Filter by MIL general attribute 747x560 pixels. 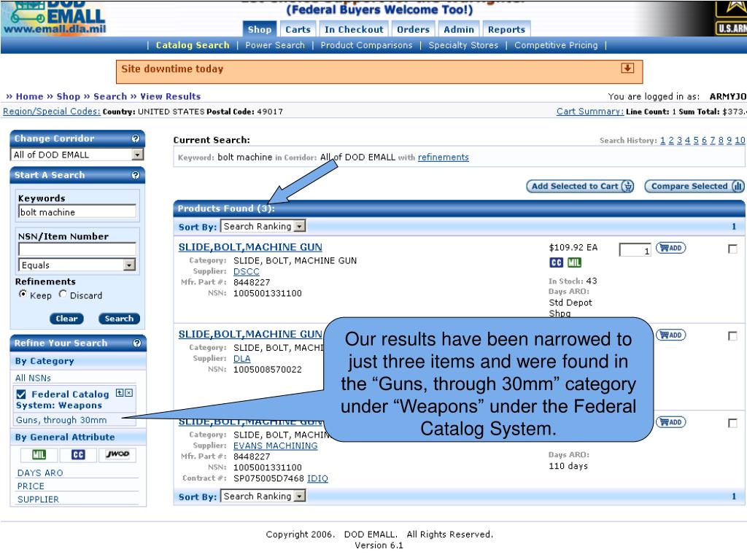pos(39,455)
